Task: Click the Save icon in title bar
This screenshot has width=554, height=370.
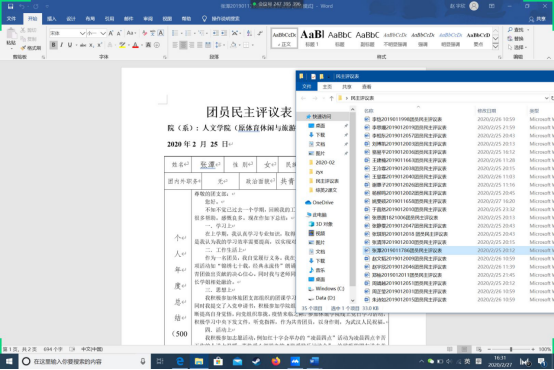Action: 10,6
